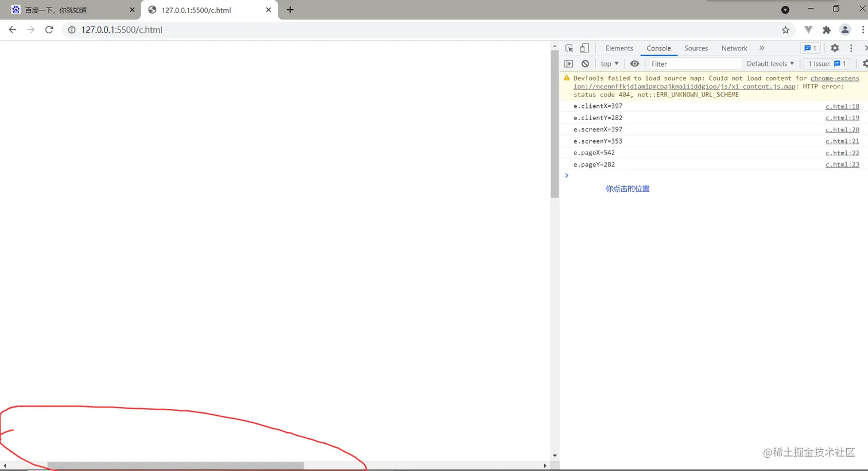
Task: Create a live expression with the eye icon
Action: click(x=634, y=64)
